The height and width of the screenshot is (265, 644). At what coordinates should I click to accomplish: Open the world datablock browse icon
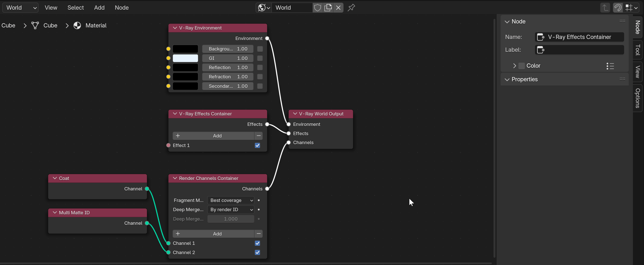point(264,8)
